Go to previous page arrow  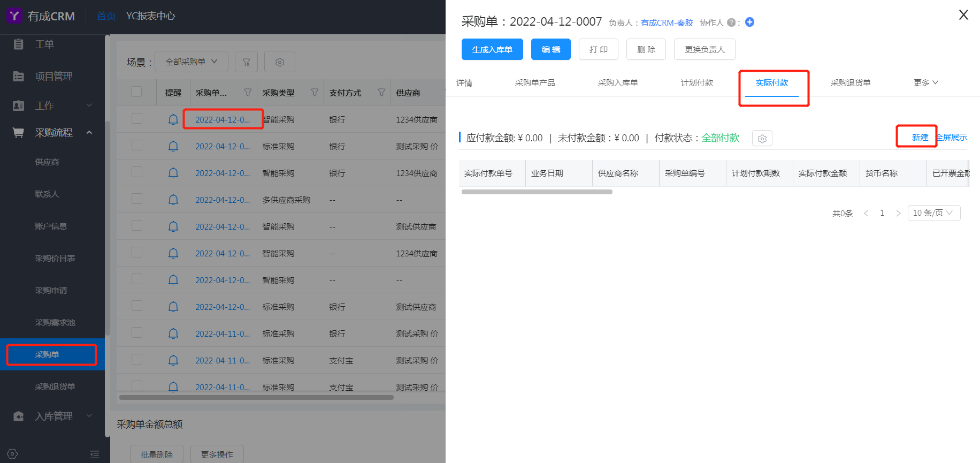click(866, 213)
